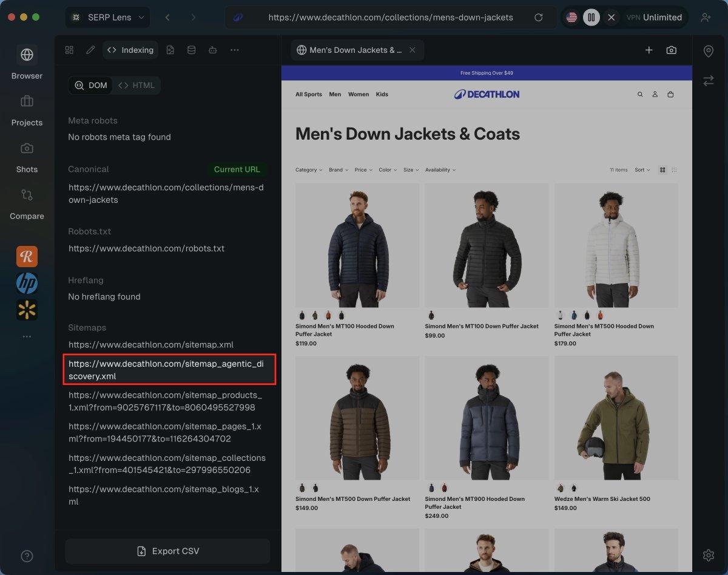Open the add user icon
728x575 pixels.
point(706,18)
